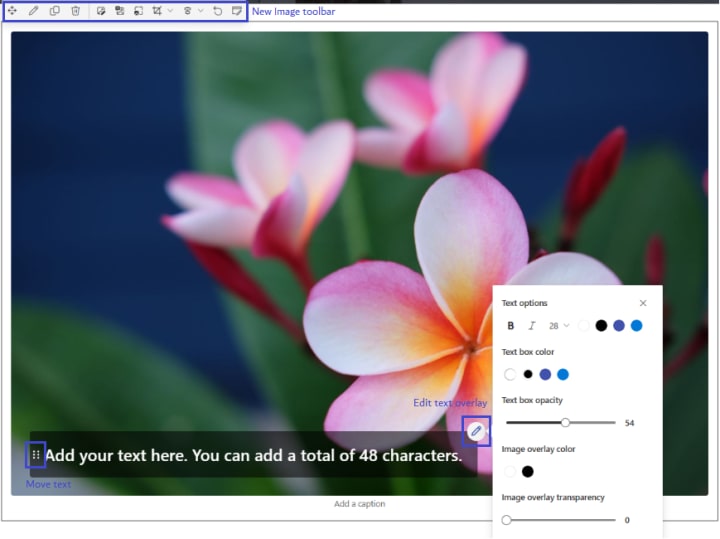Click the Add a caption field
Image resolution: width=720 pixels, height=539 pixels.
360,504
